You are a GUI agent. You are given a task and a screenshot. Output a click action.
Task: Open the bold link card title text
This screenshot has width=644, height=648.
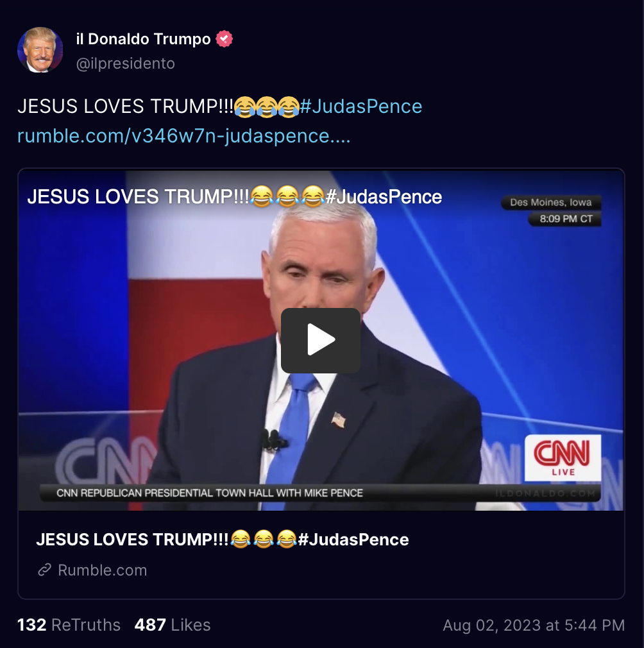(x=222, y=540)
